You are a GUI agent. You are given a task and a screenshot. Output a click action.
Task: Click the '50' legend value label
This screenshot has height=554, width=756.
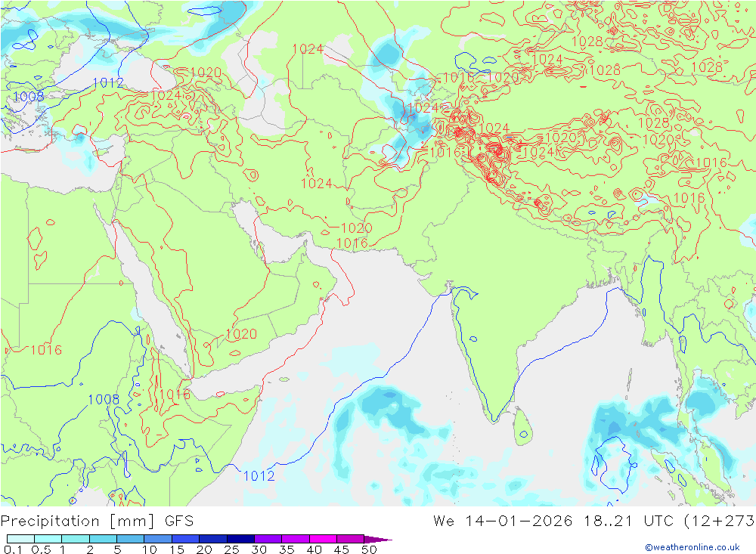369,549
